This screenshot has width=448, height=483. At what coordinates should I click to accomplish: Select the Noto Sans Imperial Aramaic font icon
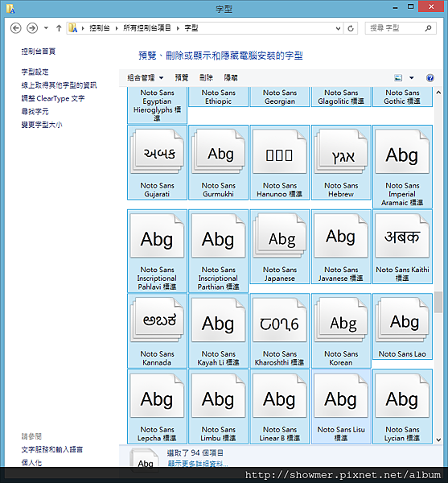pos(402,152)
